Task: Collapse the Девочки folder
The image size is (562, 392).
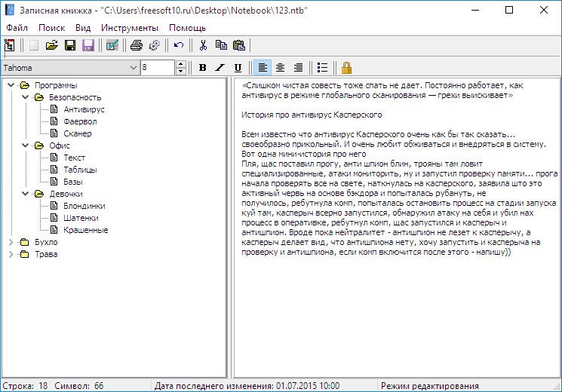Action: [26, 194]
